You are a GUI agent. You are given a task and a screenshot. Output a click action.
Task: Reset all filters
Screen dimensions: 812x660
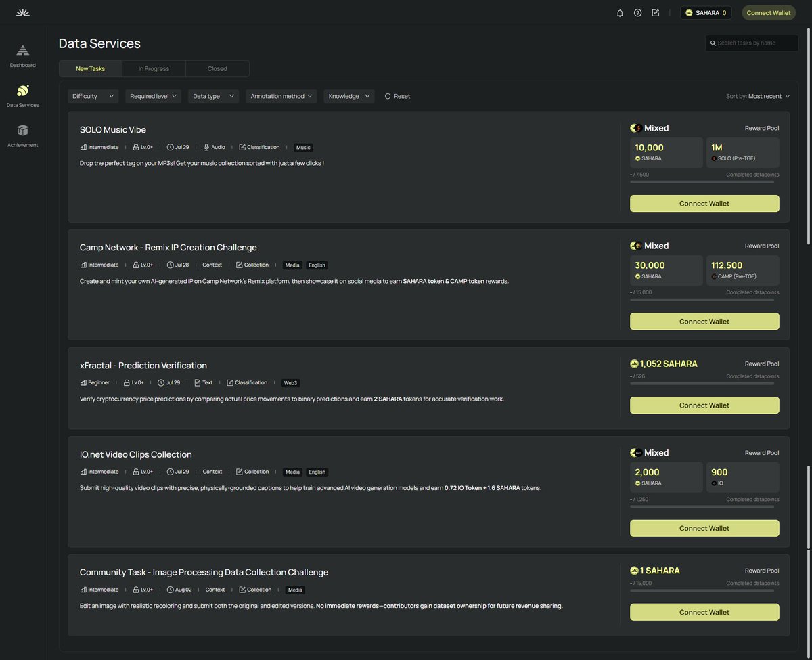[x=397, y=96]
